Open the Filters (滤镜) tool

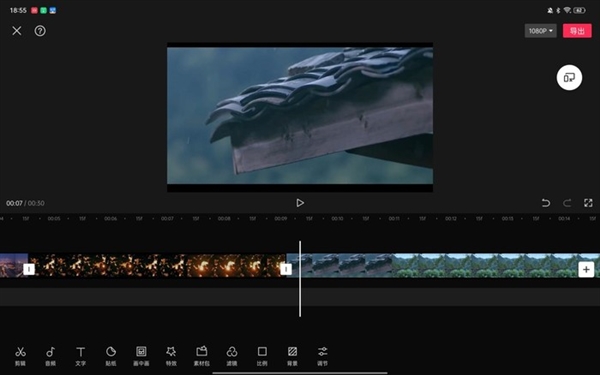coord(232,356)
